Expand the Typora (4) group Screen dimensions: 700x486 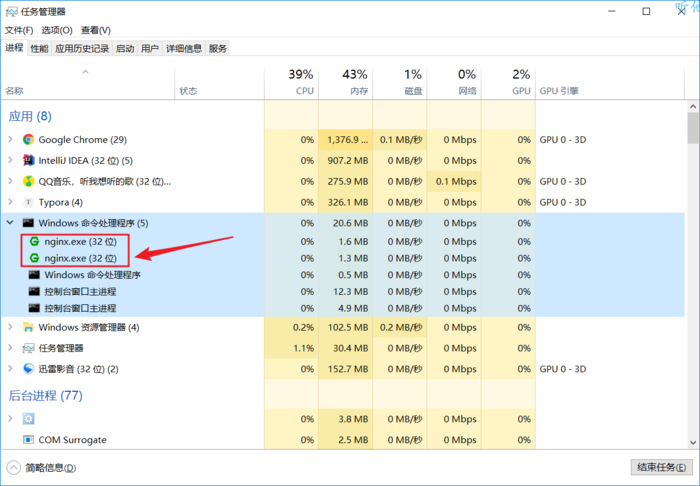tap(10, 203)
